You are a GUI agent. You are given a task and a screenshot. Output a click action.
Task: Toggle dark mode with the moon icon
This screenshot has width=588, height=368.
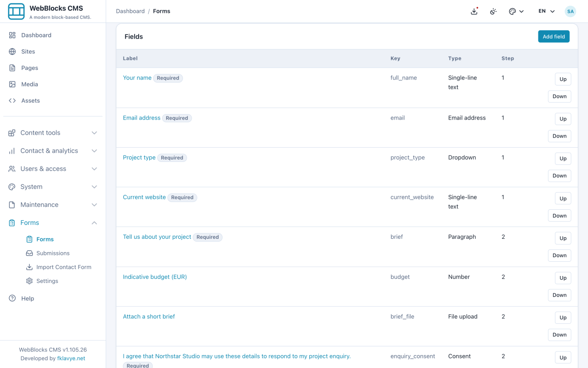tap(493, 11)
